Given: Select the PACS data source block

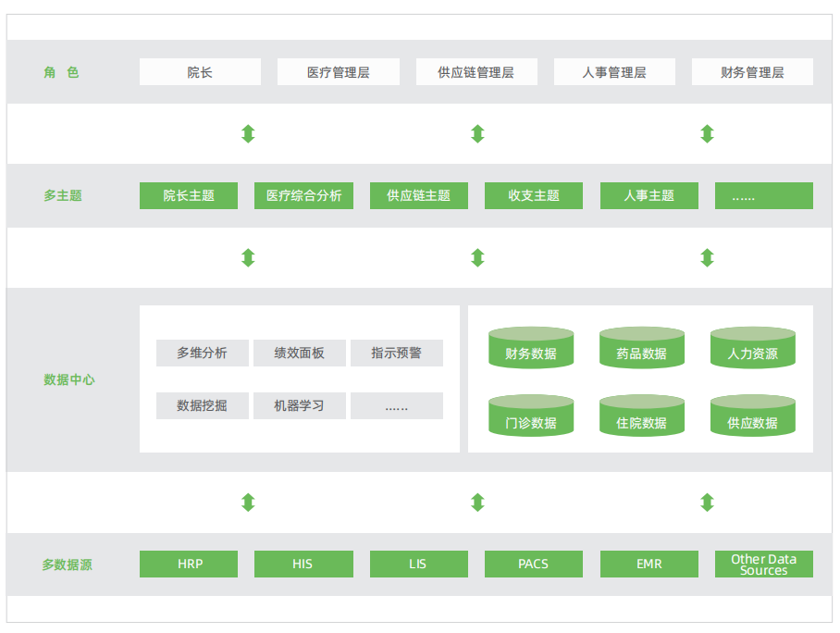Looking at the screenshot, I should tap(534, 564).
